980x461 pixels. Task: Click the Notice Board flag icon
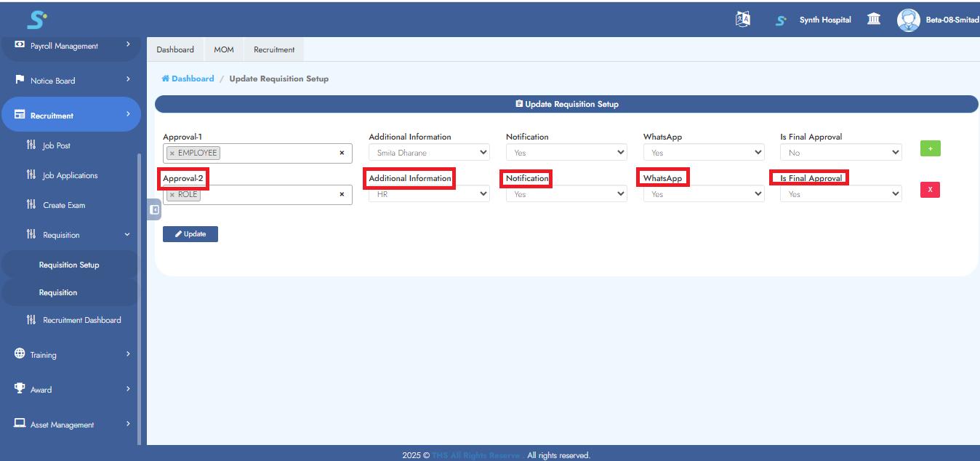(x=20, y=80)
